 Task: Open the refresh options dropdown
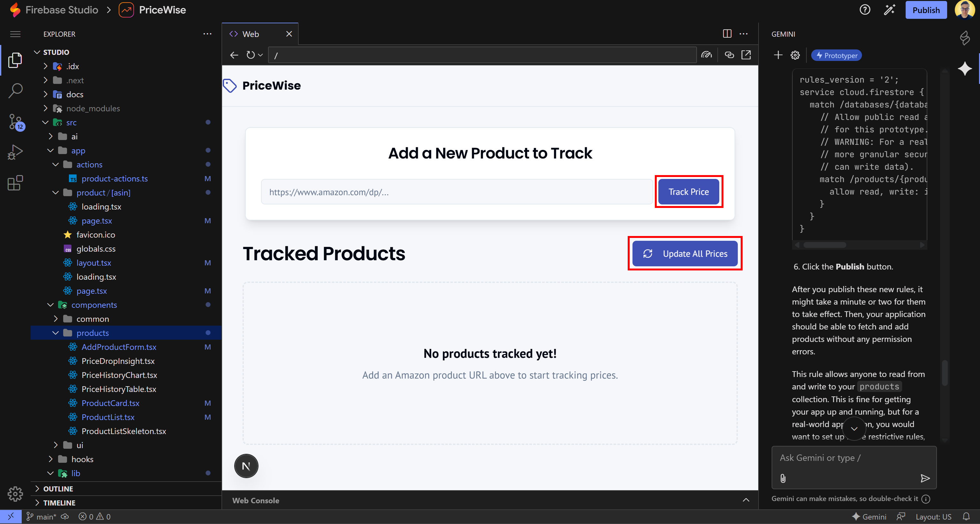tap(261, 55)
